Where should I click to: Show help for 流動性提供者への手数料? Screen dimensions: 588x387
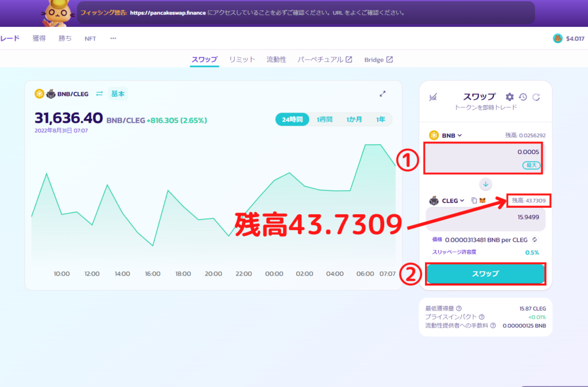493,326
